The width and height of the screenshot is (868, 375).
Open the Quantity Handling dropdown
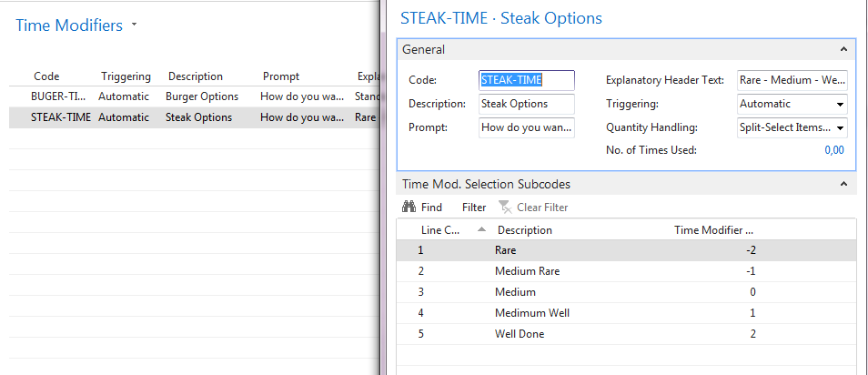click(x=840, y=128)
